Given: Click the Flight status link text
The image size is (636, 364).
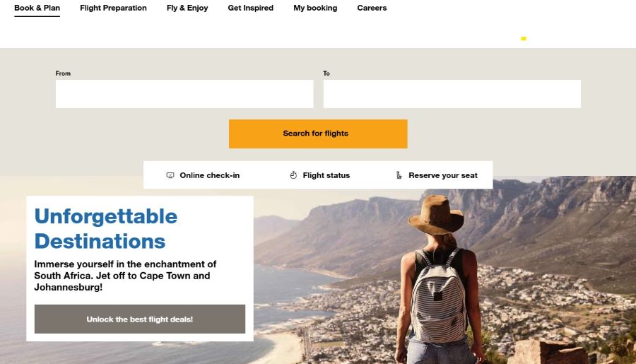Looking at the screenshot, I should (326, 175).
